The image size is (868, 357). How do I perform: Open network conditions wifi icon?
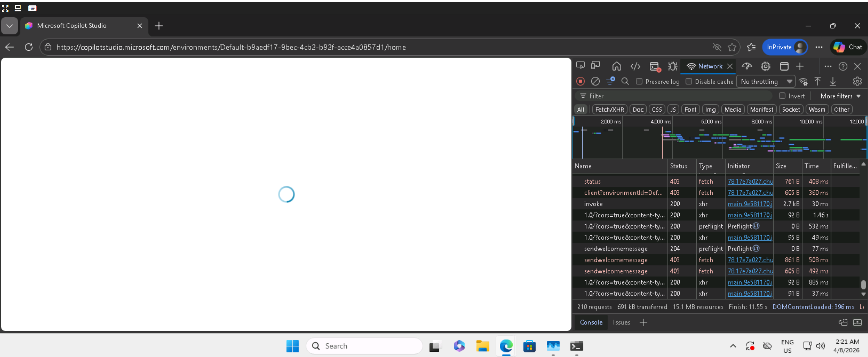(x=803, y=82)
